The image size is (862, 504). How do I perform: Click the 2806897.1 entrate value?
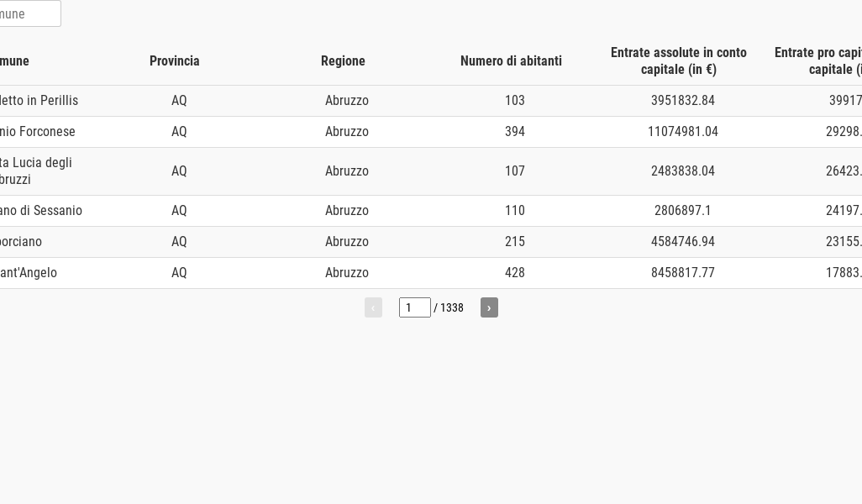click(x=683, y=211)
